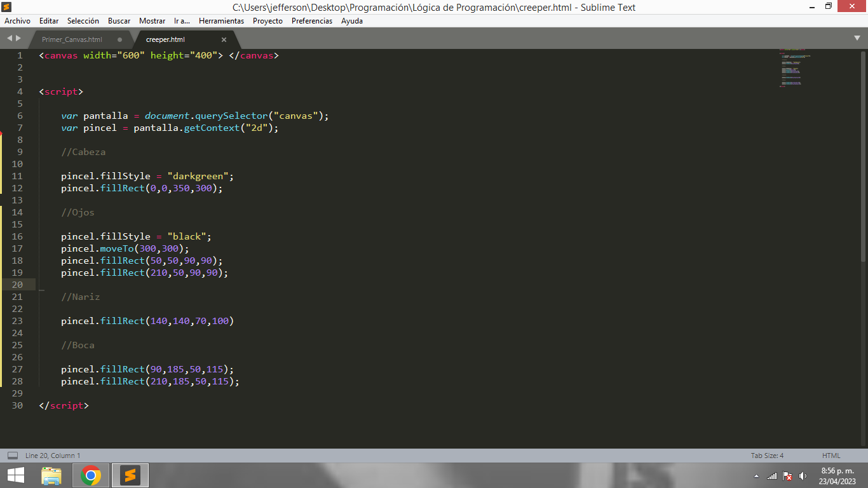Click the getContext method name
Image resolution: width=868 pixels, height=488 pixels.
click(x=212, y=128)
